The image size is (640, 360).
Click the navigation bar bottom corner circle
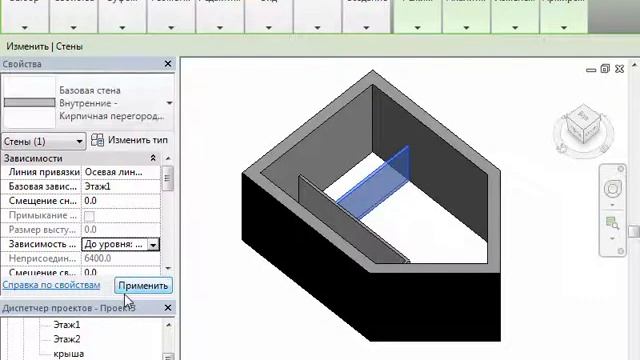click(621, 251)
